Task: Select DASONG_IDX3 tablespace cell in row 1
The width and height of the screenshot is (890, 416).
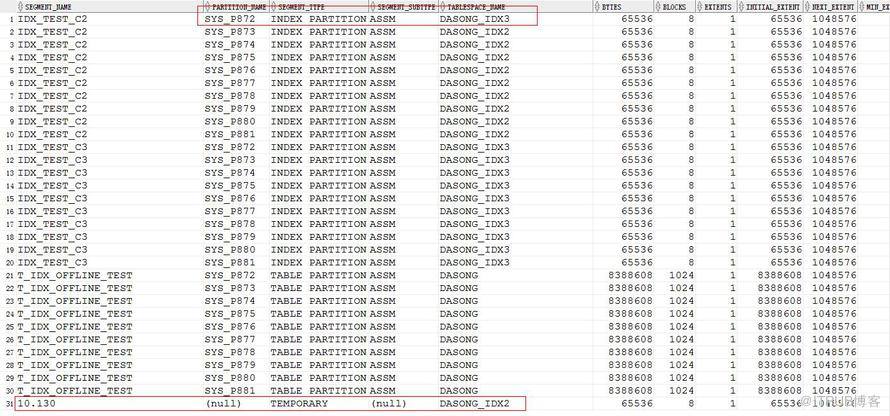Action: click(x=475, y=19)
